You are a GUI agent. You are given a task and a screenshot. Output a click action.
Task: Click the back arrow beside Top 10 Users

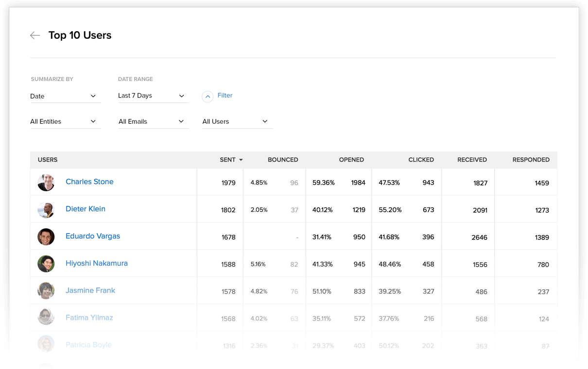(35, 35)
